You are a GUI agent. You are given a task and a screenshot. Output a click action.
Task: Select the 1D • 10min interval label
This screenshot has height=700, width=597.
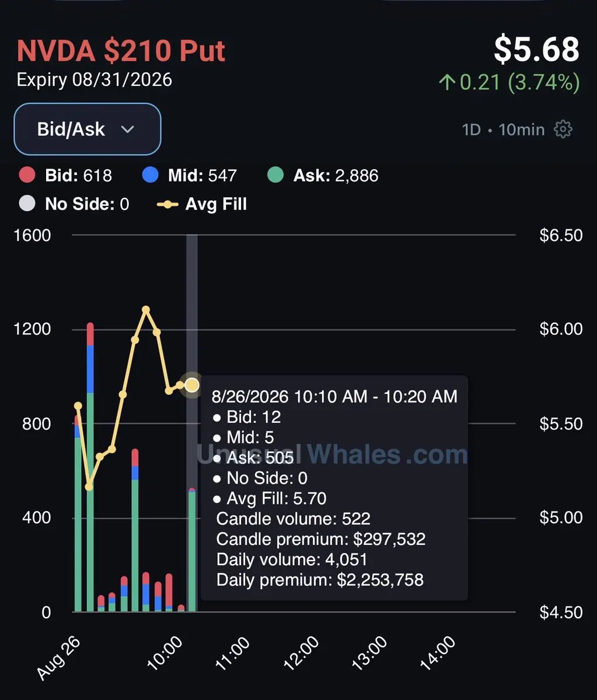(x=503, y=129)
